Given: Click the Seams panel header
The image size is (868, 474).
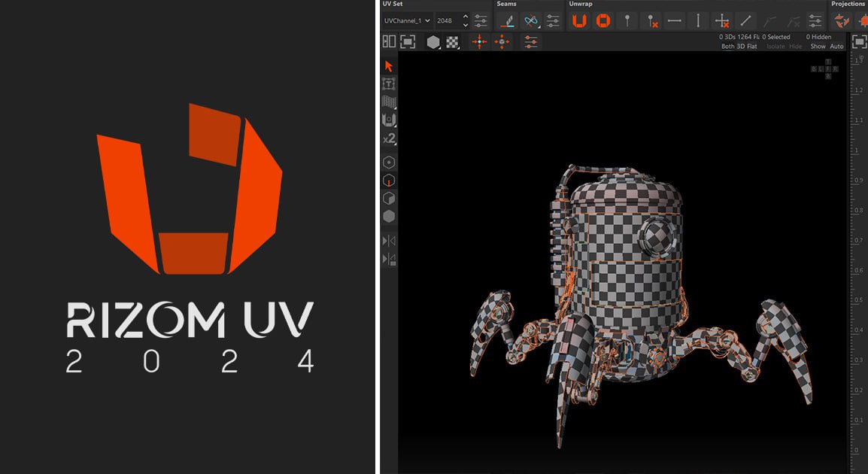Looking at the screenshot, I should coord(506,4).
